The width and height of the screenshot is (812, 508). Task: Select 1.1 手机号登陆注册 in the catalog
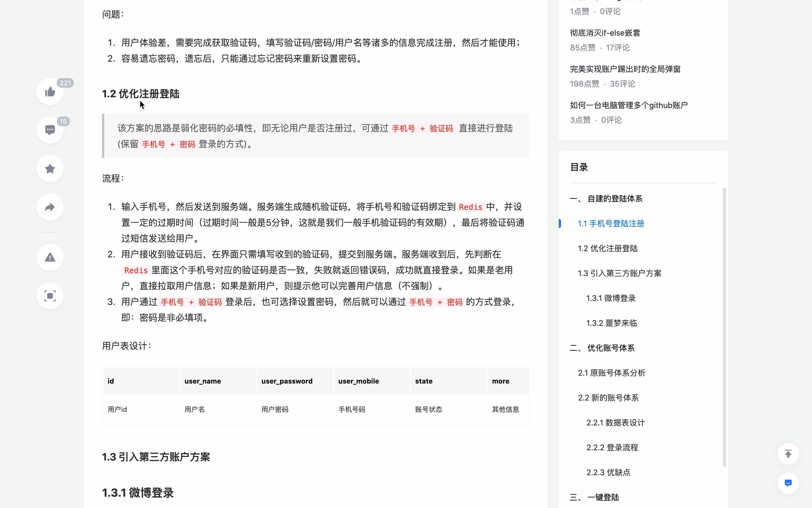611,223
